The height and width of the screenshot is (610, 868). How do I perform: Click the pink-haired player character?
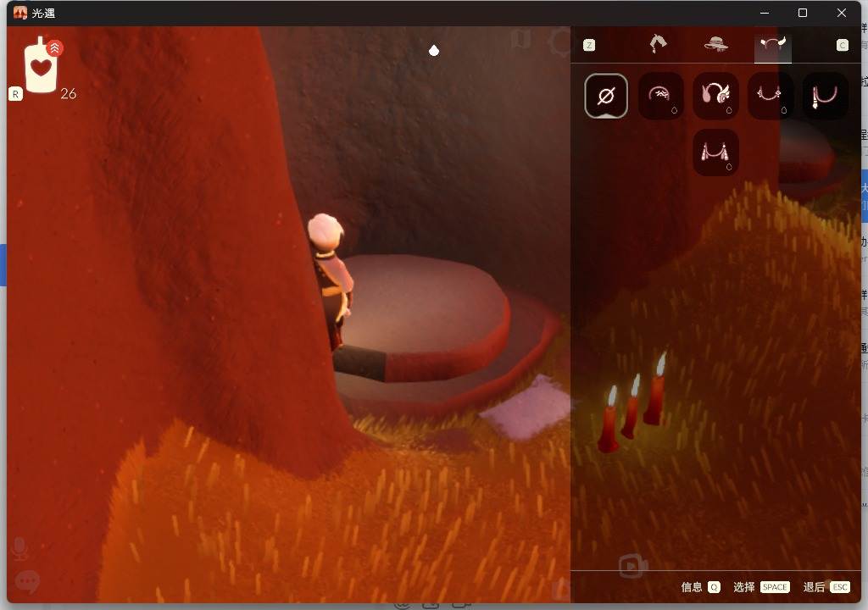coord(331,280)
